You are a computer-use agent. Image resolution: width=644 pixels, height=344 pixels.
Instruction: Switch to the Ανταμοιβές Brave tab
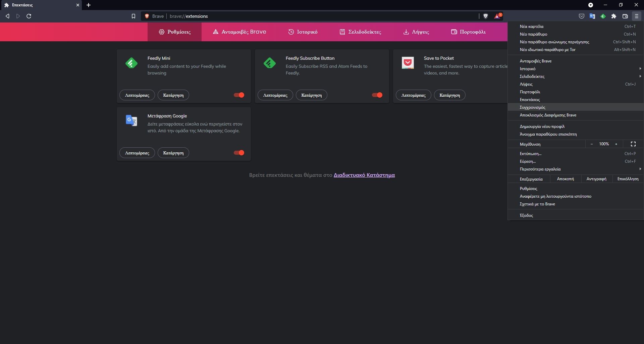[x=239, y=32]
